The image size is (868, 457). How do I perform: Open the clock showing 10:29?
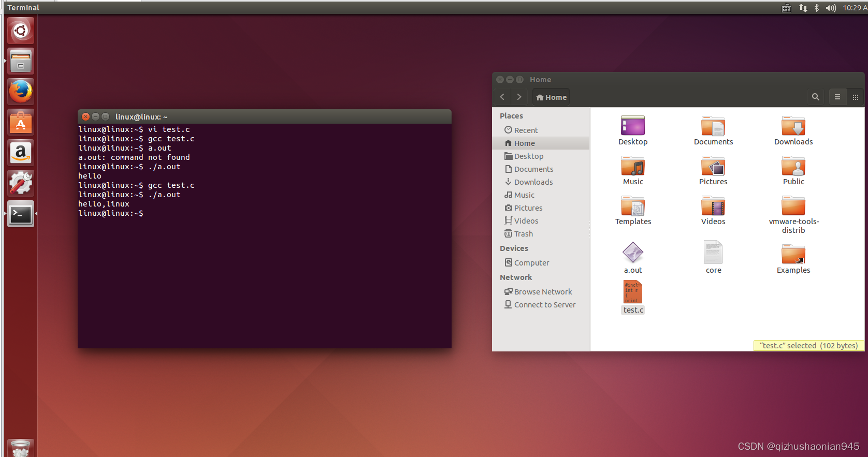point(855,8)
